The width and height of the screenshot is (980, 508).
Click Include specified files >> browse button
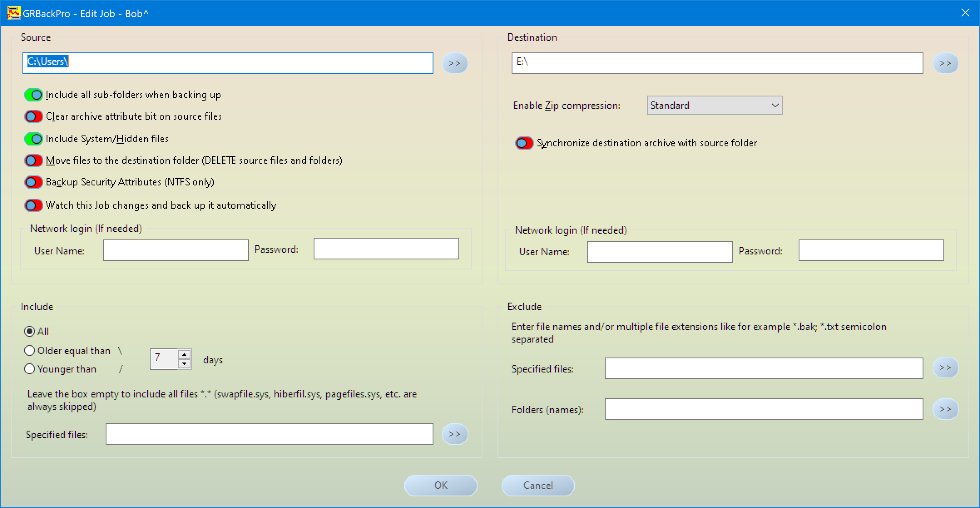pyautogui.click(x=455, y=434)
